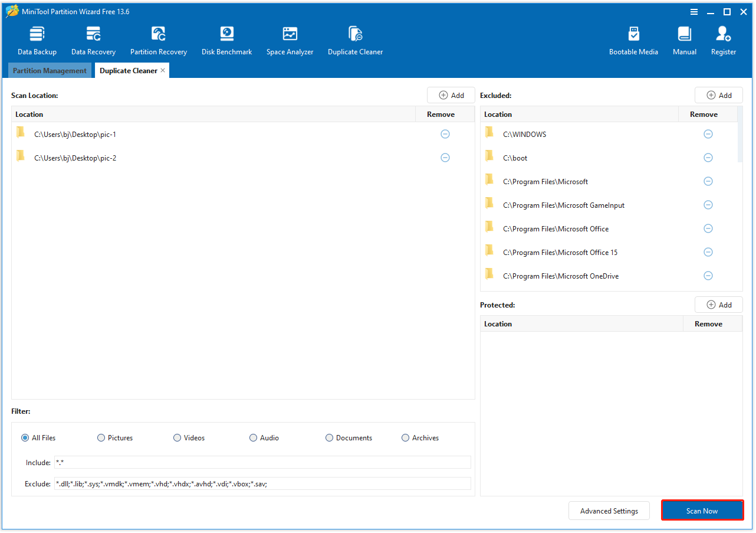Remove Microsoft GameInput from the excluded list
Image resolution: width=756 pixels, height=533 pixels.
click(x=708, y=205)
